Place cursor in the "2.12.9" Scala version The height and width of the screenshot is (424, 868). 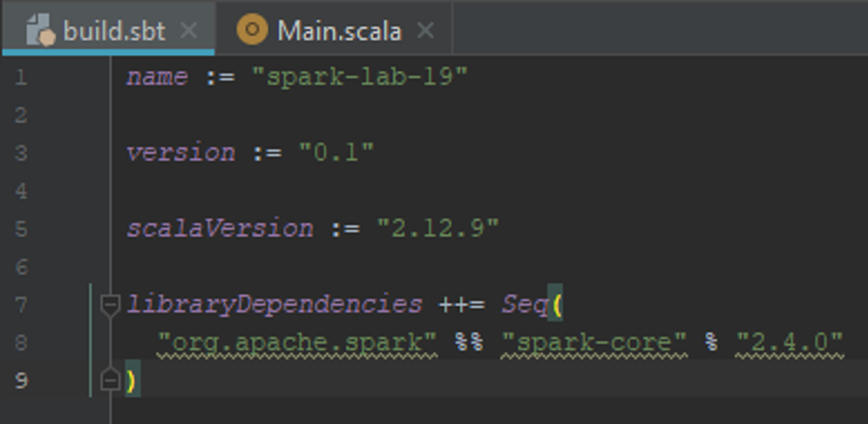437,229
